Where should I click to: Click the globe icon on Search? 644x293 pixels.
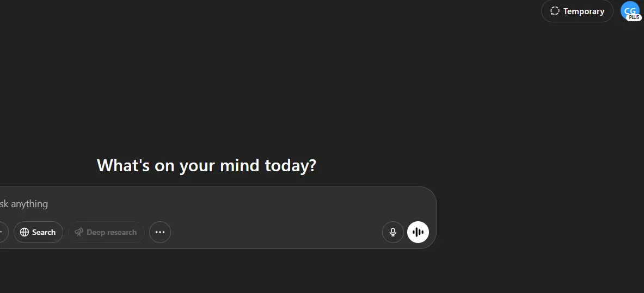(24, 232)
